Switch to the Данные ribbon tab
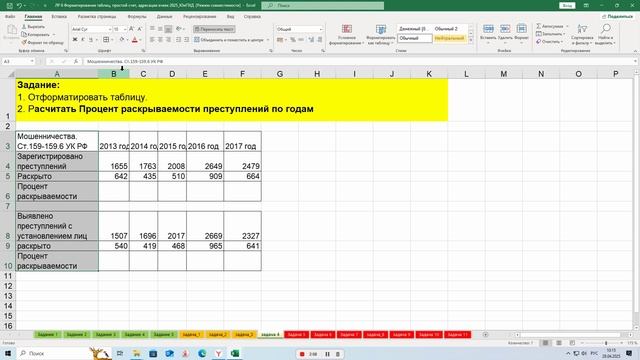This screenshot has width=640, height=360. [164, 16]
